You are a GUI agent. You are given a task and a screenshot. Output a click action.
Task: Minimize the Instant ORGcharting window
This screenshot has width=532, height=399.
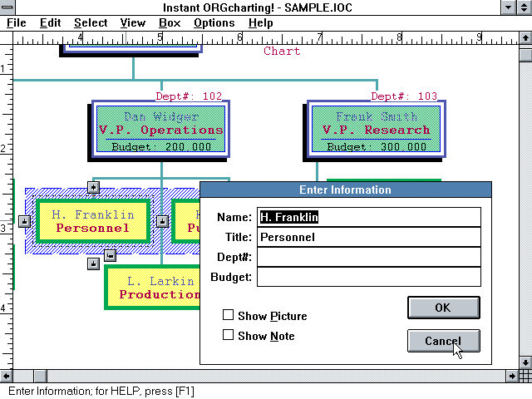[x=508, y=7]
